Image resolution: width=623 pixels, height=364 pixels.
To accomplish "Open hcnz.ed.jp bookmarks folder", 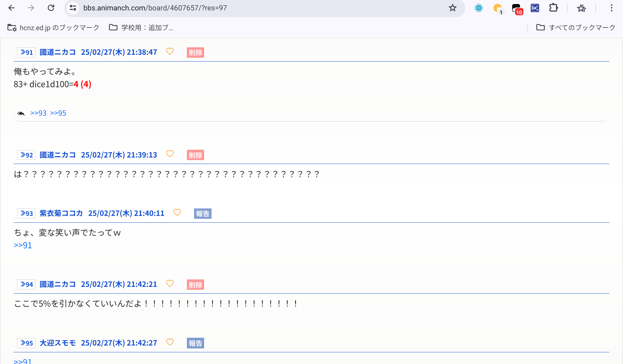I will coord(54,28).
